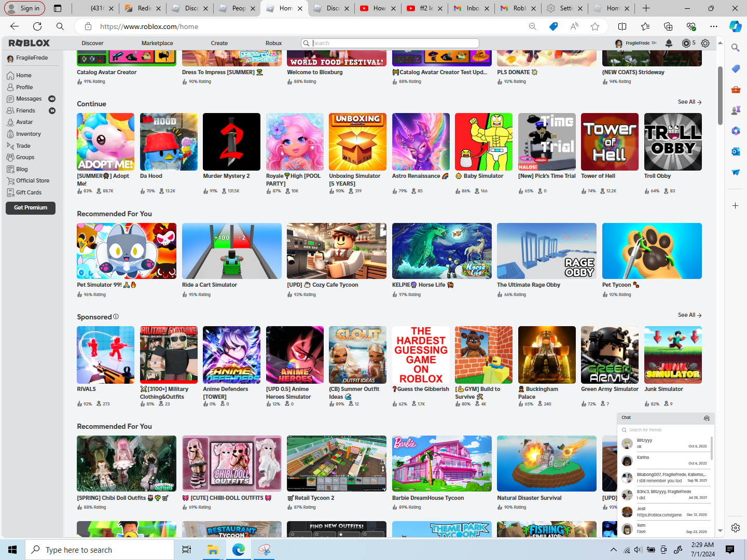Open the Trade icon in the sidebar
747x560 pixels.
tap(10, 146)
